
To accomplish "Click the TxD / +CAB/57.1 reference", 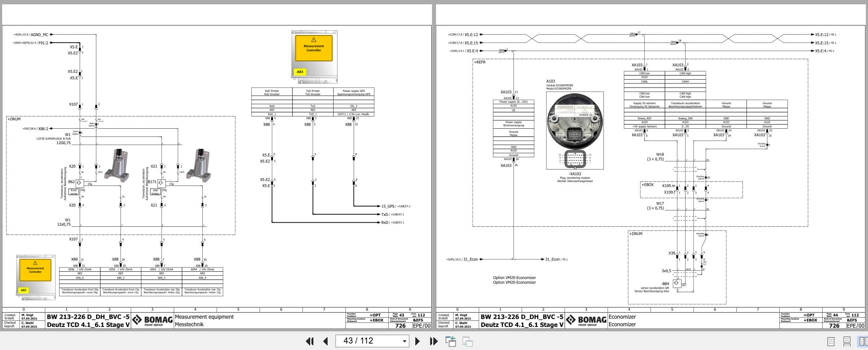I will (x=392, y=214).
